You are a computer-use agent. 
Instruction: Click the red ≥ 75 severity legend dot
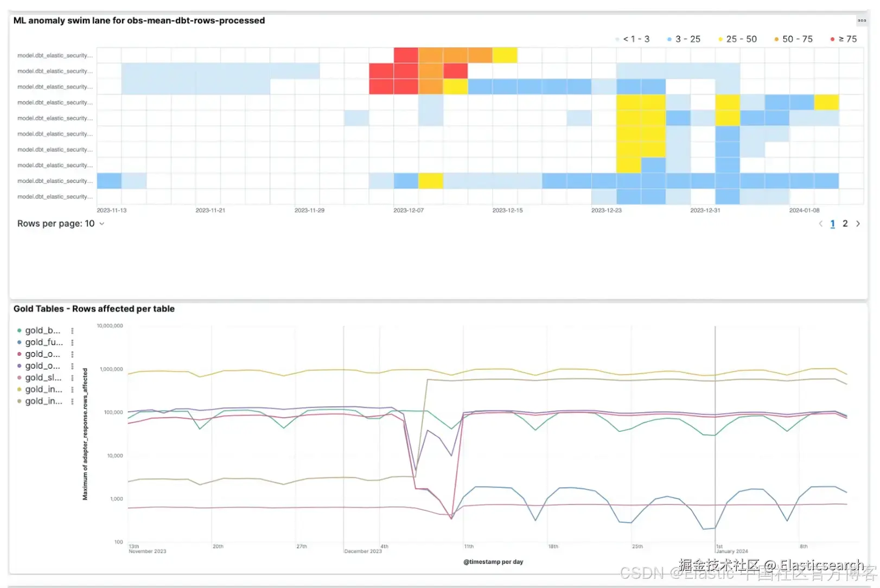832,39
